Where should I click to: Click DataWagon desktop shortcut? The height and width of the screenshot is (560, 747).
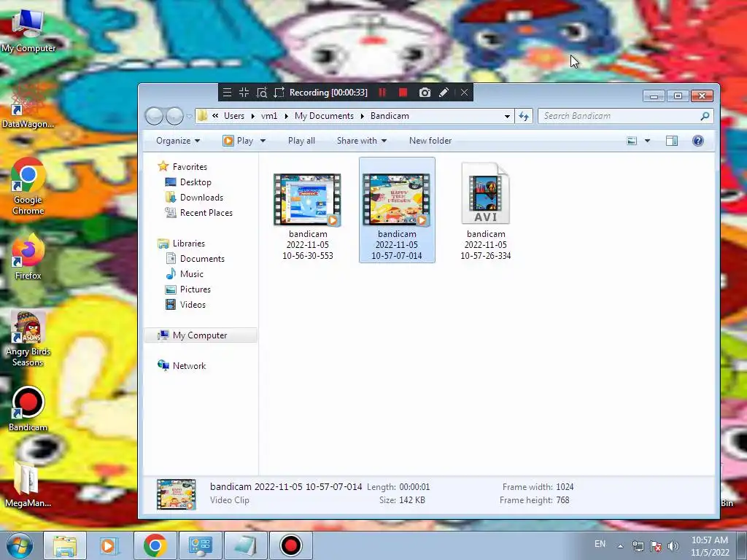click(x=28, y=105)
